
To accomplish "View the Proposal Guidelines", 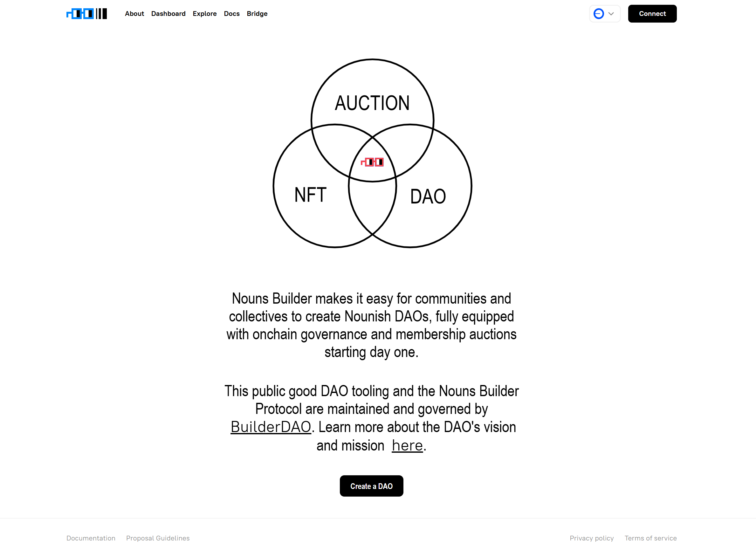I will pyautogui.click(x=158, y=538).
